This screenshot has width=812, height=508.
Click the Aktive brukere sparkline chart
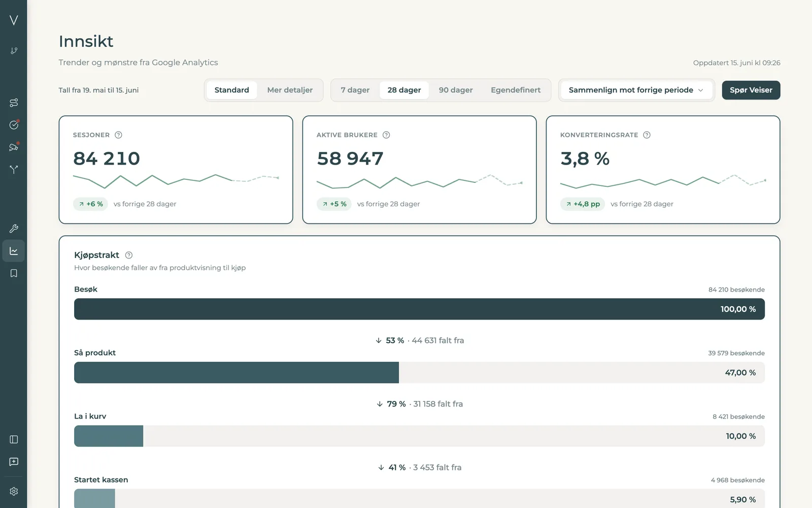tap(420, 181)
